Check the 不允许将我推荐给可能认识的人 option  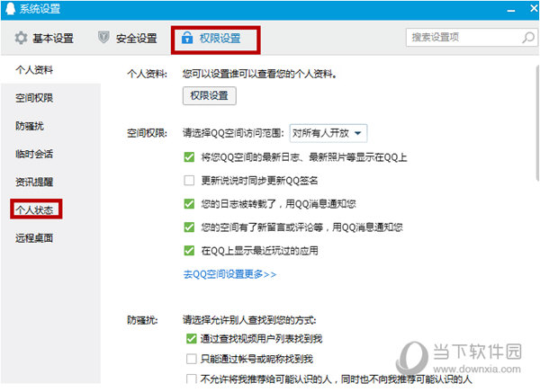[x=191, y=379]
